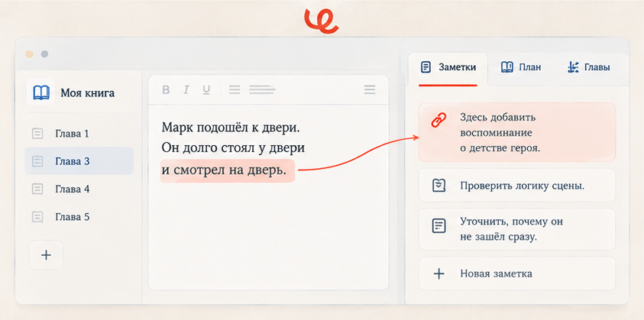Select Глава 3 in the sidebar

point(79,161)
